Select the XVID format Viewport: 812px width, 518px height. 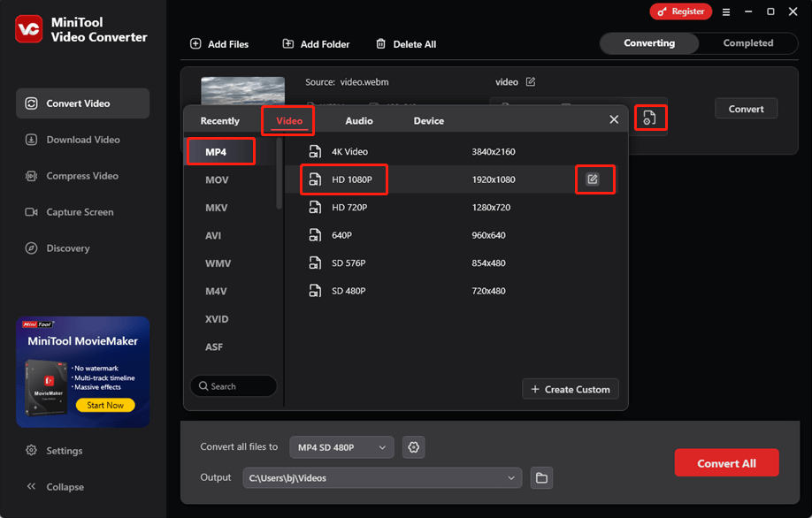[x=217, y=319]
